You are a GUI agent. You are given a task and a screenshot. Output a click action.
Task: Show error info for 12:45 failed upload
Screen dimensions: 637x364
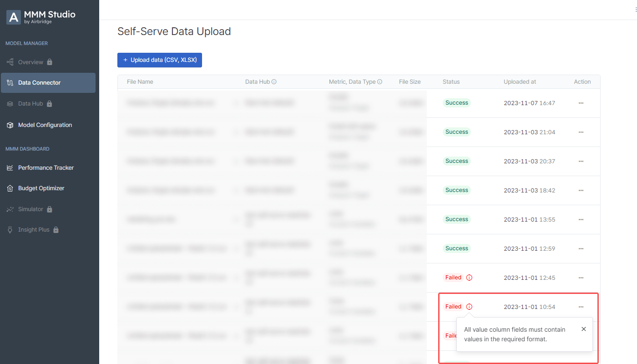point(470,278)
